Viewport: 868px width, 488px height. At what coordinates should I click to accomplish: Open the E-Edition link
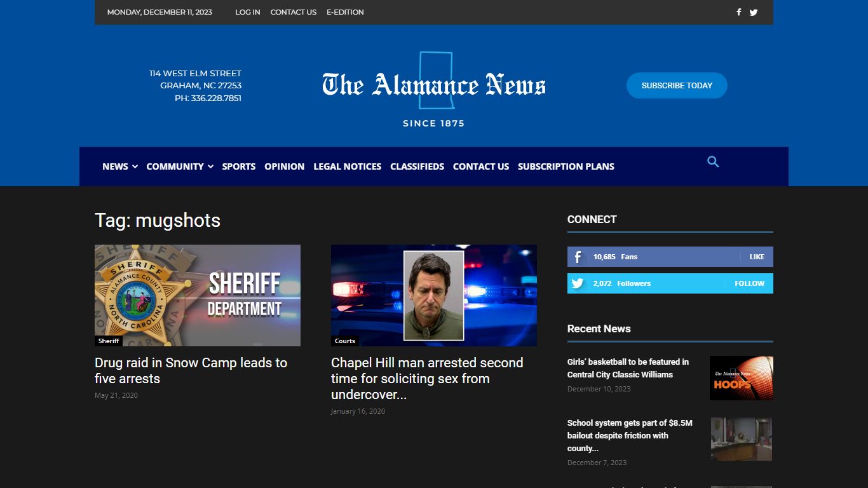(x=345, y=12)
